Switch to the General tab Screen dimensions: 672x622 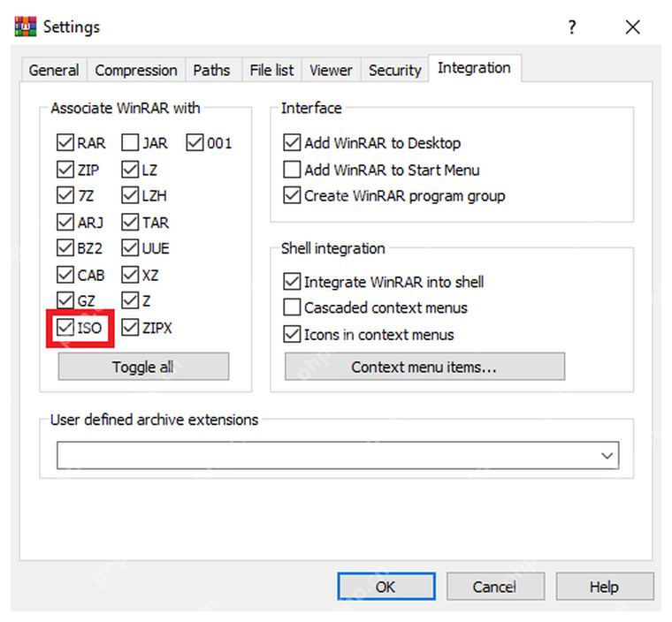[54, 71]
